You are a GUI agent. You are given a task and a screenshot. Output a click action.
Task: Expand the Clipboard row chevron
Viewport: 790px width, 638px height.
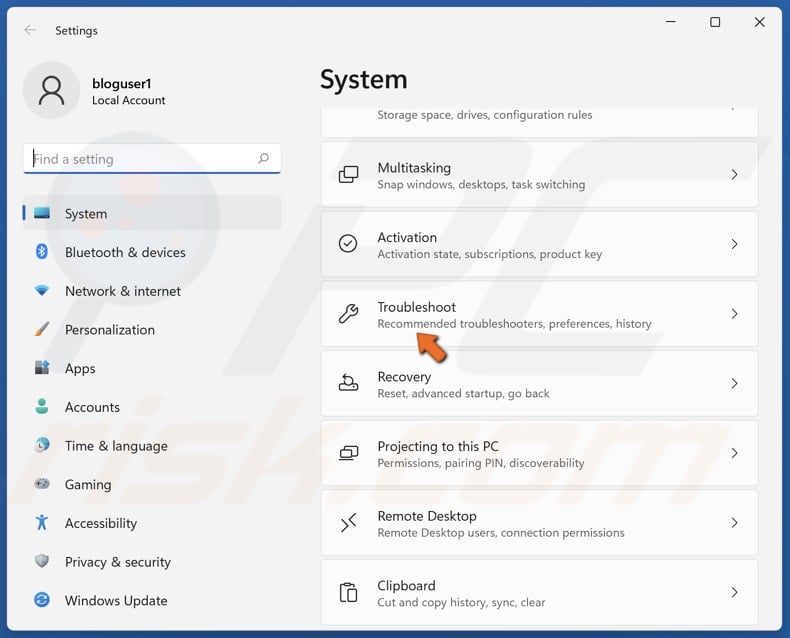(734, 592)
